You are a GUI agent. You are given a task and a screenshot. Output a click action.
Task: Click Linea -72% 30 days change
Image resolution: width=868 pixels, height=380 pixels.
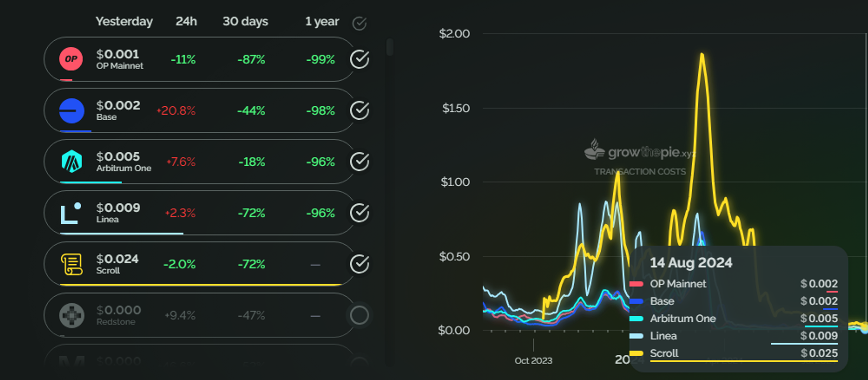coord(251,213)
